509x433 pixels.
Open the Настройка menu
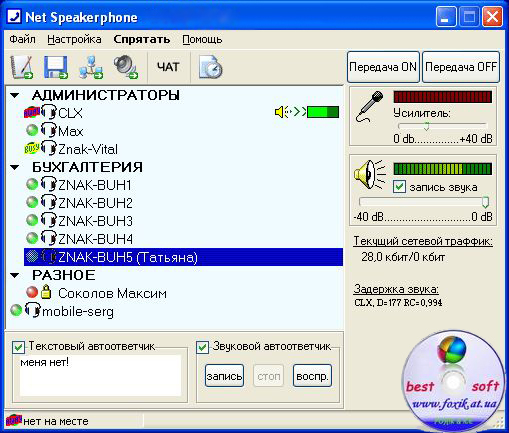74,39
